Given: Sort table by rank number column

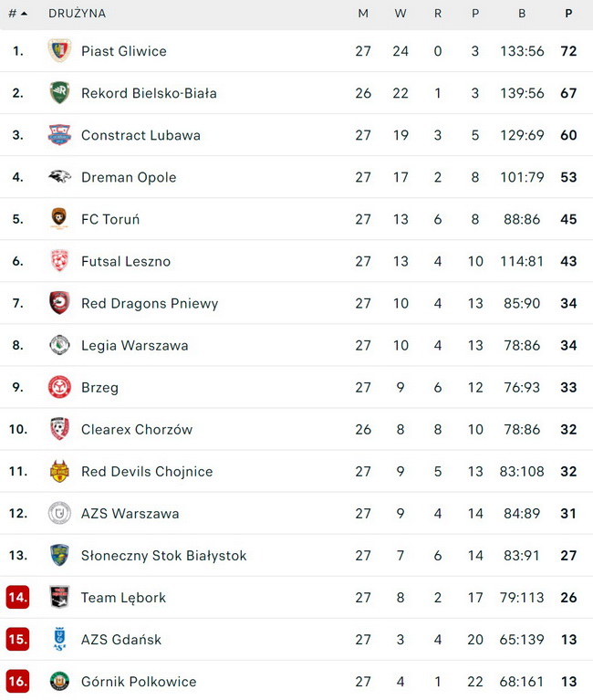Looking at the screenshot, I should coord(17,14).
